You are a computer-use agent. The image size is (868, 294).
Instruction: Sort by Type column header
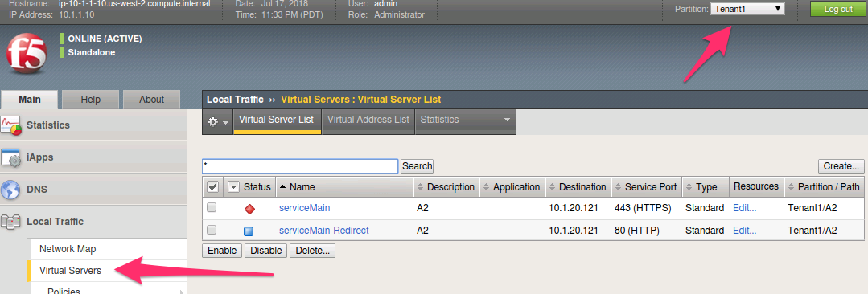(706, 187)
